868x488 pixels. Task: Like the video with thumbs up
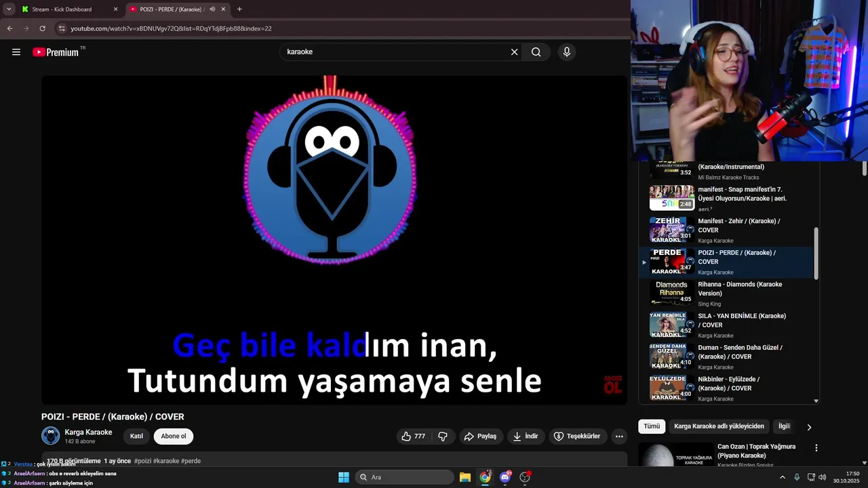pos(414,436)
